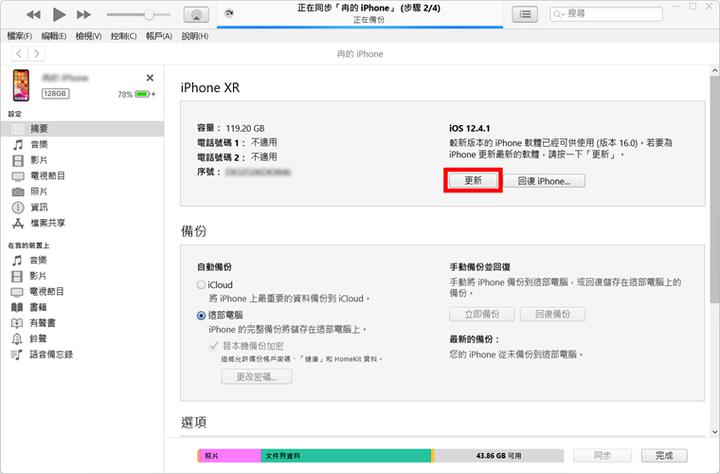720x474 pixels.
Task: Click the 更新 button
Action: 473,181
